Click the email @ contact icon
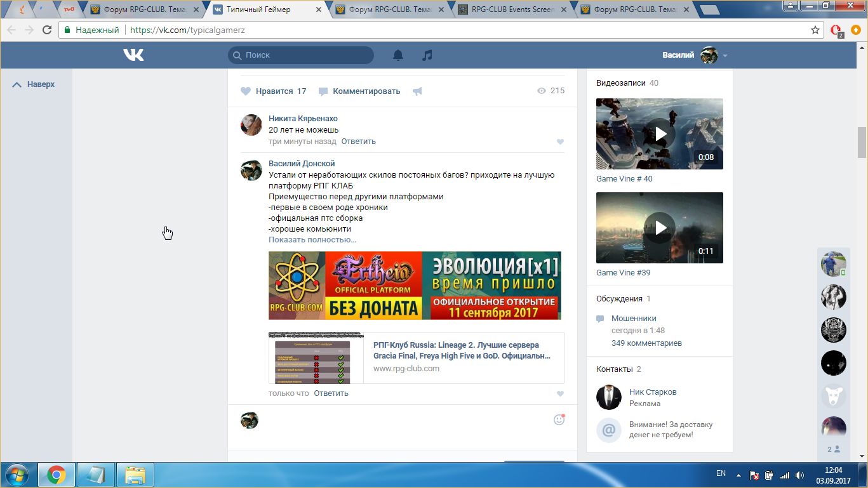 tap(609, 430)
